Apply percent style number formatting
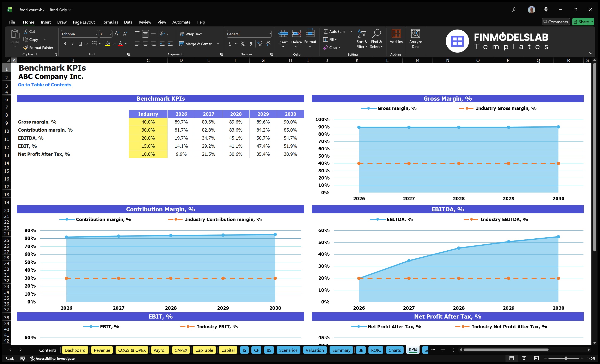Image resolution: width=600 pixels, height=364 pixels. [x=243, y=44]
